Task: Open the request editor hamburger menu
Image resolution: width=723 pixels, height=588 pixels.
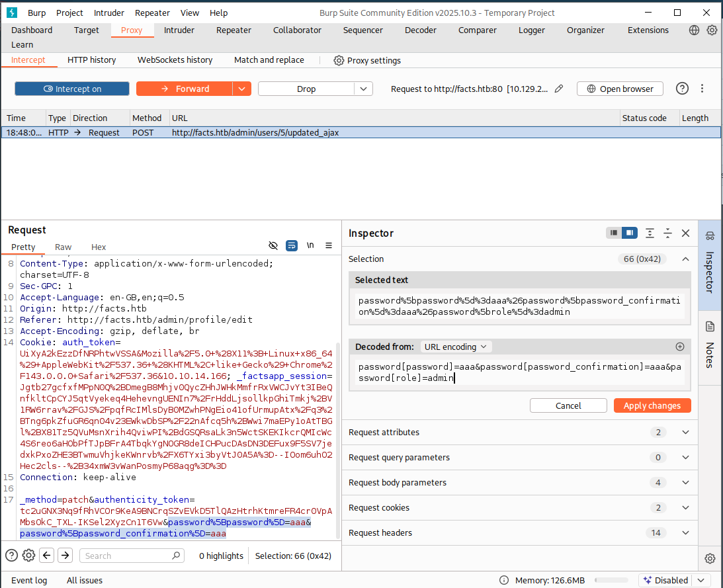Action: pyautogui.click(x=329, y=246)
